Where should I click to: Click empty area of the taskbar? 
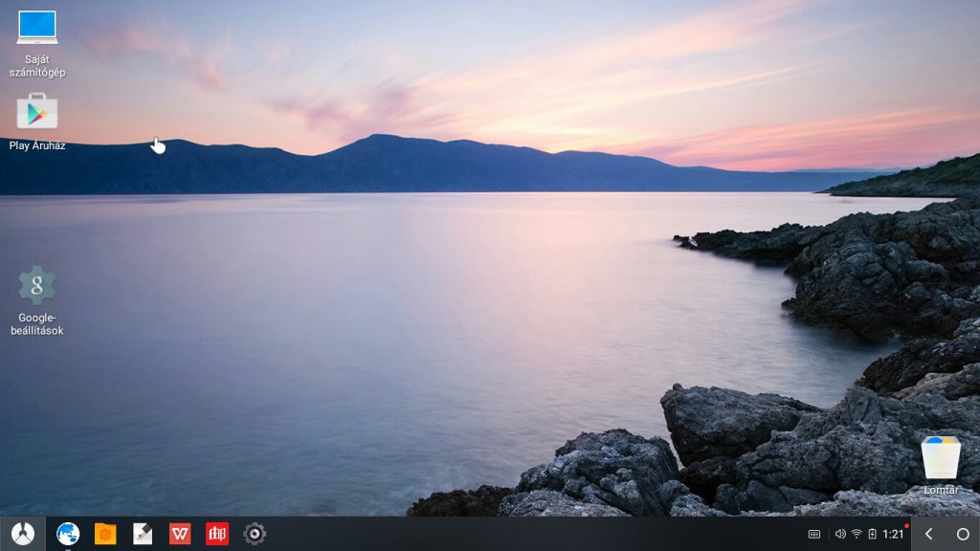click(526, 534)
